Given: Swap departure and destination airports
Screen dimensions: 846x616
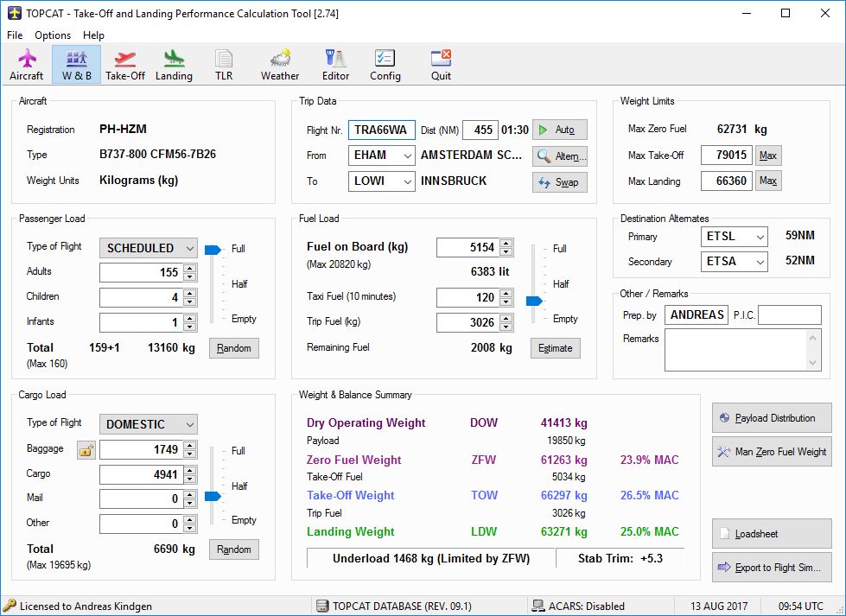Looking at the screenshot, I should [559, 182].
